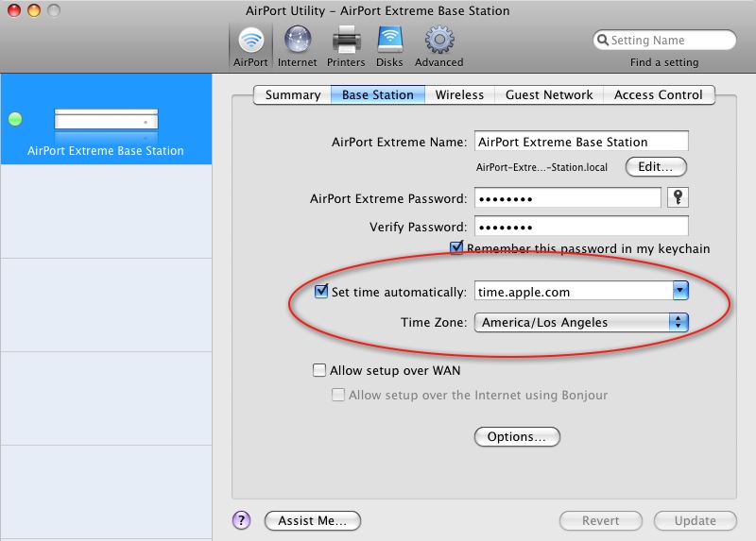The width and height of the screenshot is (756, 541).
Task: Toggle Allow setup over Internet using Bonjour
Action: [338, 395]
